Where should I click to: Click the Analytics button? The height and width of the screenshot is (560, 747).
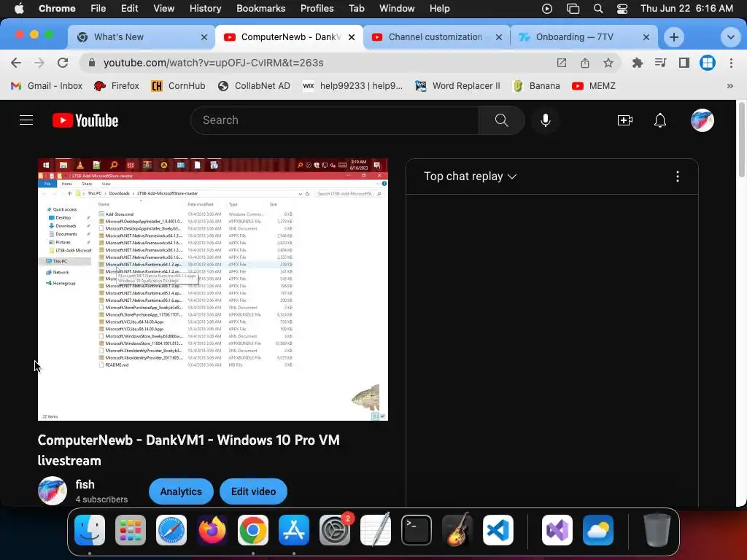[181, 491]
